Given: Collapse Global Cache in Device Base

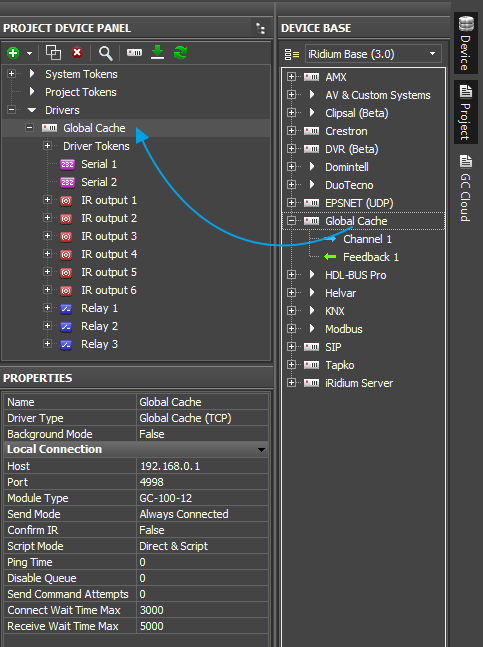Looking at the screenshot, I should pos(292,221).
